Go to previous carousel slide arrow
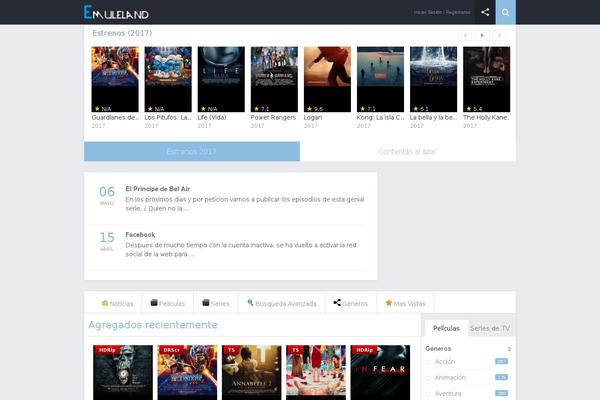Screen dimensions: 600x400 point(465,36)
